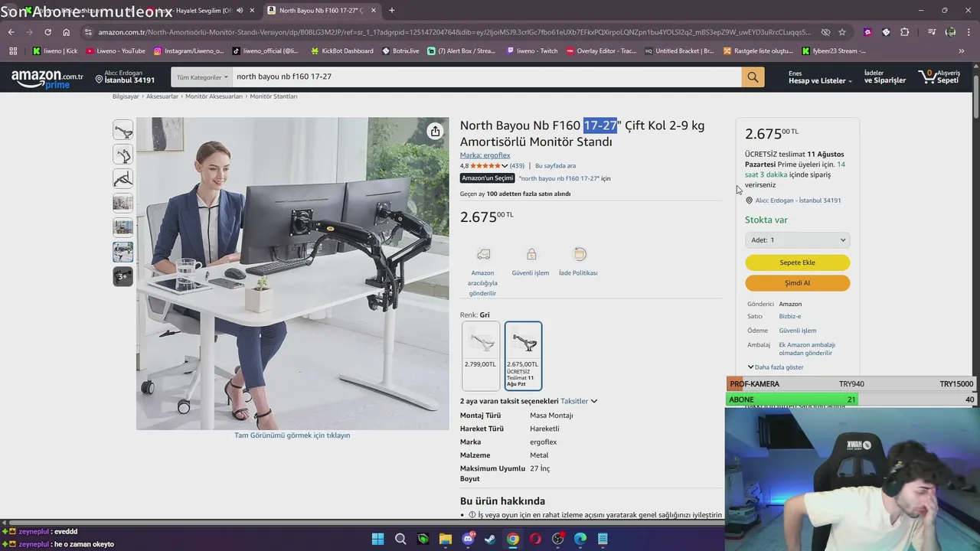
Task: Open File Explorer from taskbar
Action: point(446,539)
